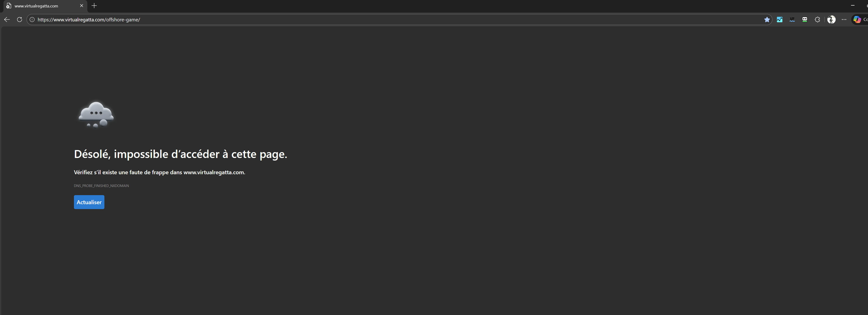Click the Actualiser button
Image resolution: width=868 pixels, height=315 pixels.
89,202
